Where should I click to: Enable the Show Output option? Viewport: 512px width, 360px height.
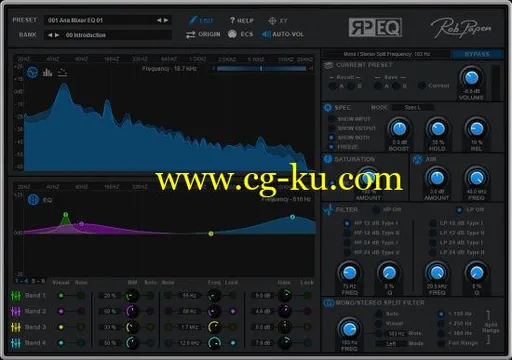pos(331,128)
